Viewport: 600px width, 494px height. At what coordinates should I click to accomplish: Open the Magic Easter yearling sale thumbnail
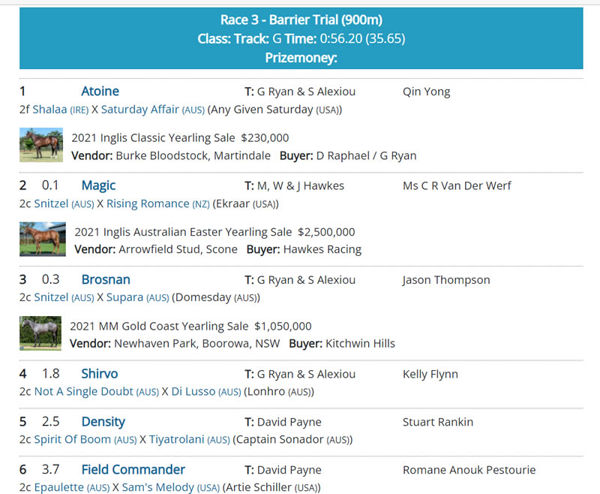41,240
